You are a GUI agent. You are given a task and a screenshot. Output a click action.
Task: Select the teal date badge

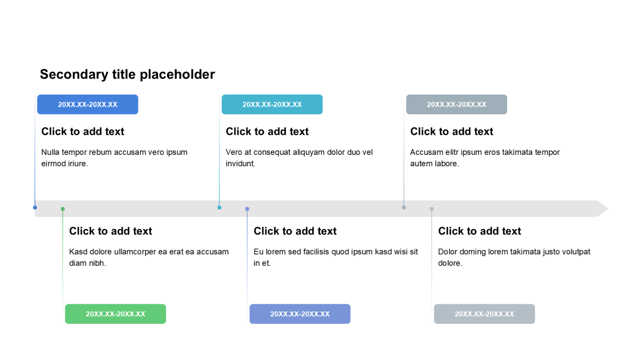(272, 105)
